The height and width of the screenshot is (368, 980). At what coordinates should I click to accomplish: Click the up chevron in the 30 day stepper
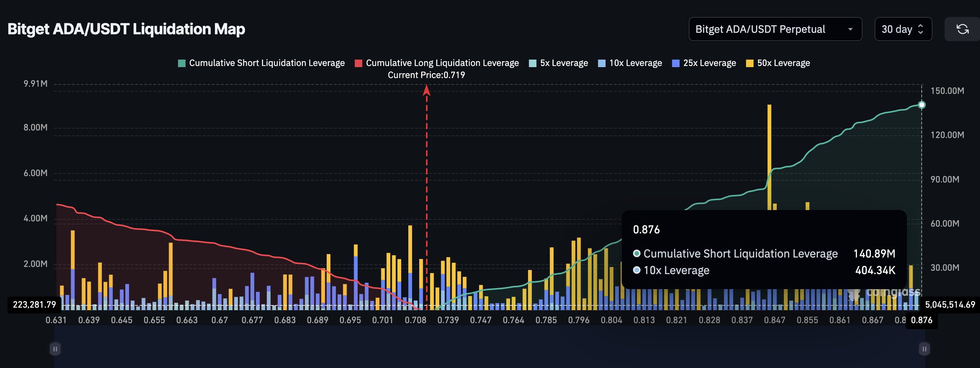(921, 26)
